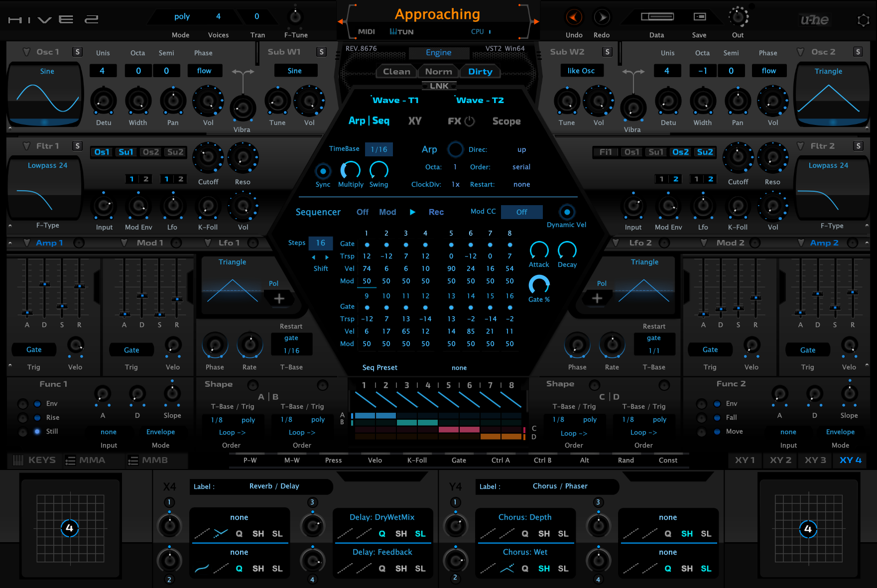The height and width of the screenshot is (588, 877).
Task: Switch to the XY tab
Action: click(415, 121)
